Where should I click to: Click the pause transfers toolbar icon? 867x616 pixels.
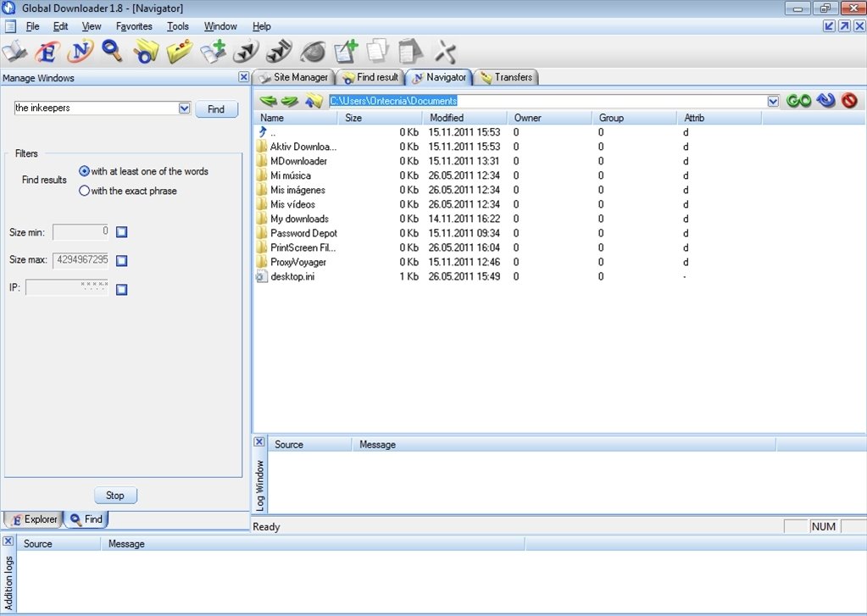[279, 52]
